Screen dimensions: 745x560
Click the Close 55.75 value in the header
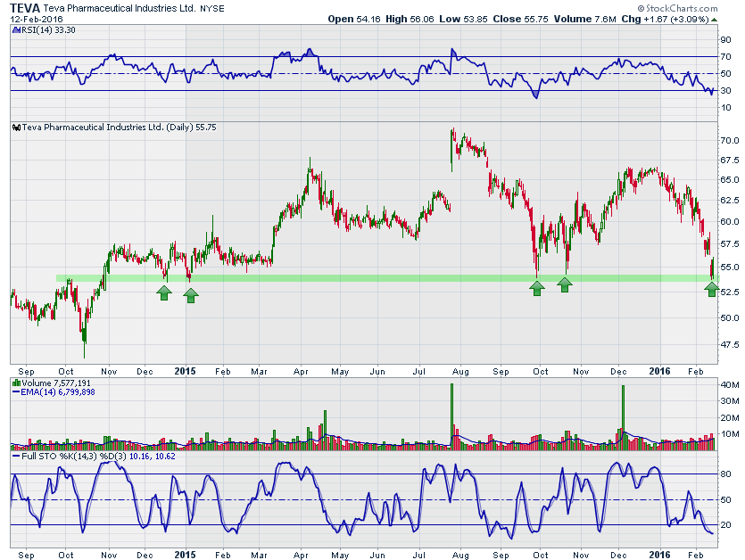[x=520, y=19]
